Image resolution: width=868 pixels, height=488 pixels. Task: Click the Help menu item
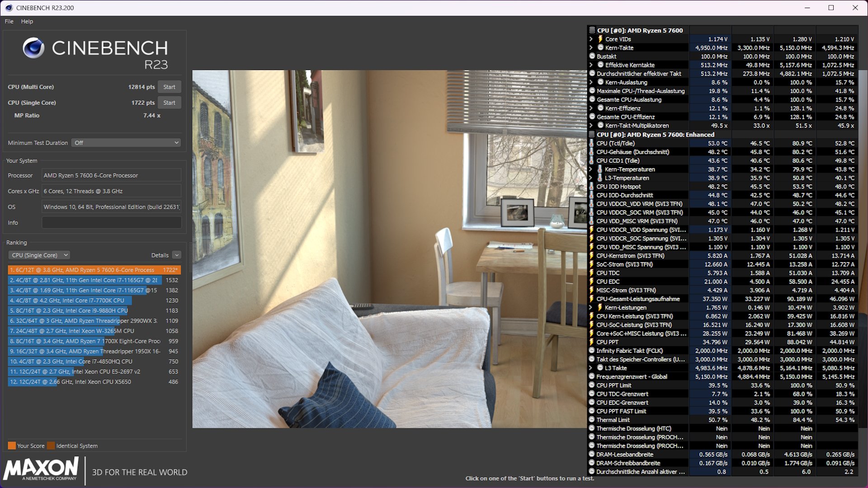click(x=27, y=21)
